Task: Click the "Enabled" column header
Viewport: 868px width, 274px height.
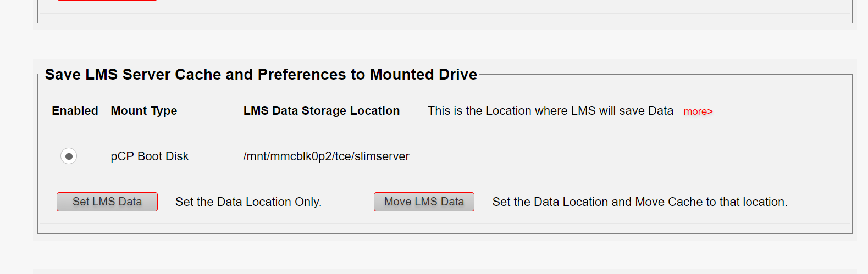Action: pos(75,111)
